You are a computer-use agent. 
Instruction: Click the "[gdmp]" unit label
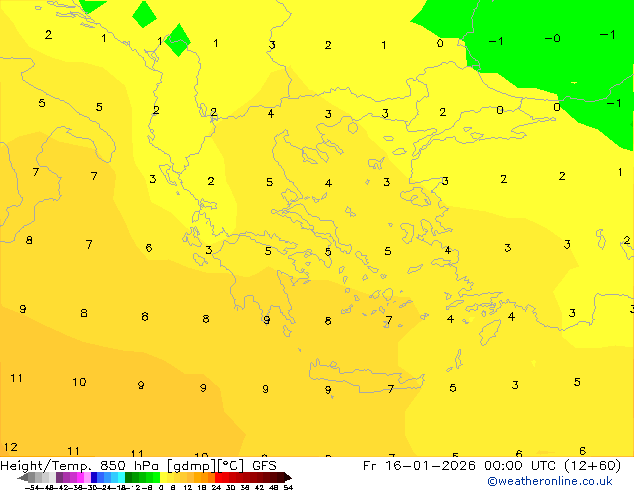(x=192, y=466)
